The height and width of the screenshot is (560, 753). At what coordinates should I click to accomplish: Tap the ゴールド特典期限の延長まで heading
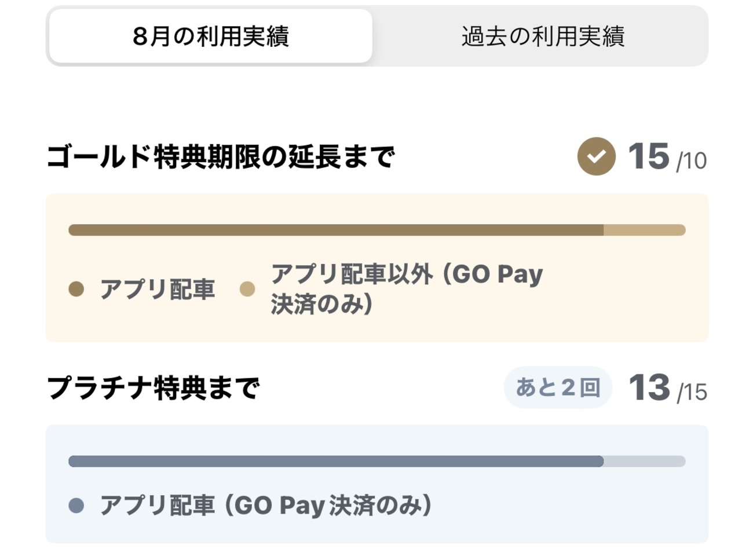[x=220, y=157]
